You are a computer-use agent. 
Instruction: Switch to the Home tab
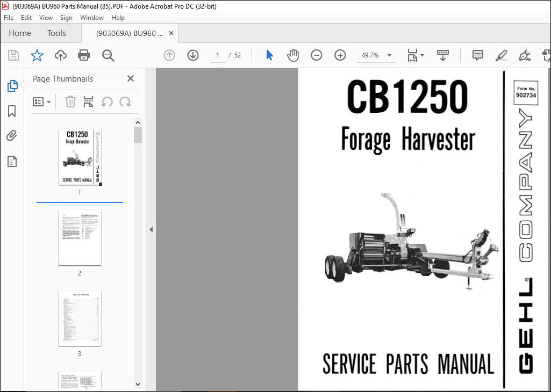[x=20, y=33]
